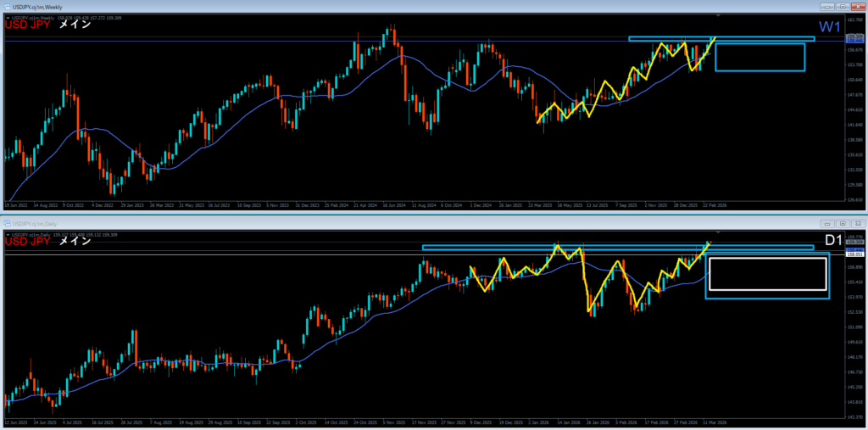This screenshot has height=430, width=868.
Task: Minimize the USDJPY Daily chart window
Action: (828, 223)
